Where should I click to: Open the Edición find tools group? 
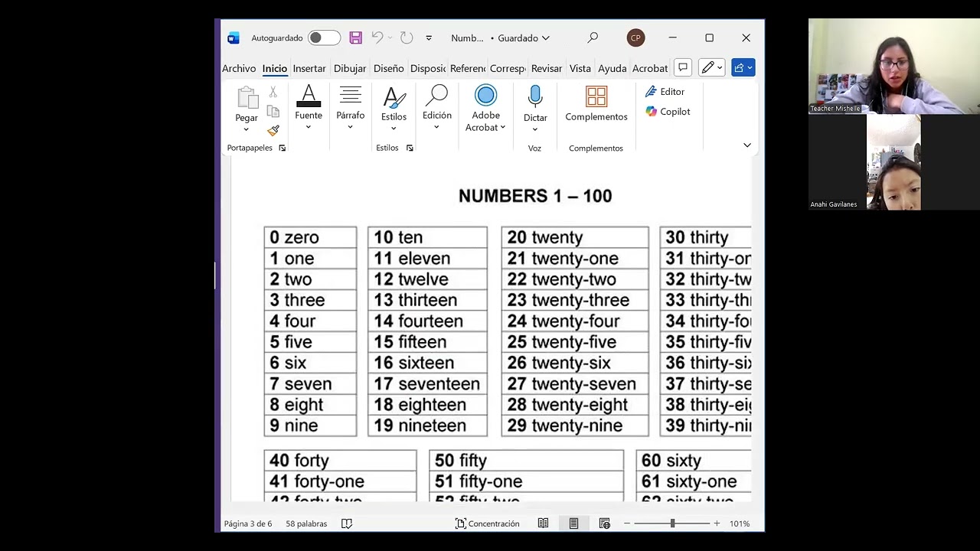[437, 108]
